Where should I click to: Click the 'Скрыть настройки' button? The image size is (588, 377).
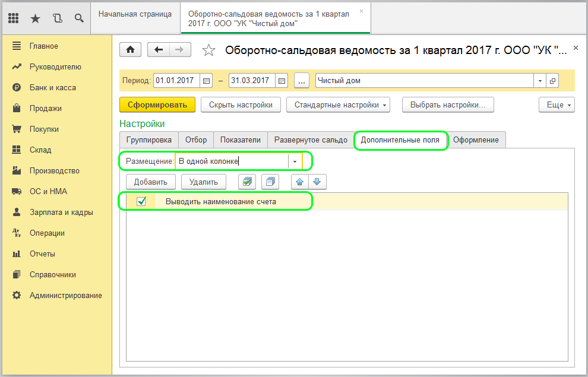click(x=241, y=105)
